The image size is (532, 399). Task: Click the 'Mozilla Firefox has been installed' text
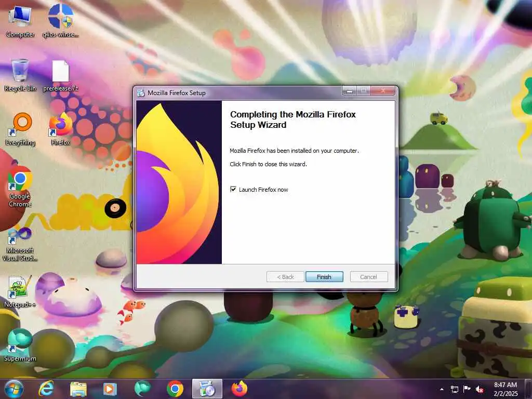click(294, 151)
